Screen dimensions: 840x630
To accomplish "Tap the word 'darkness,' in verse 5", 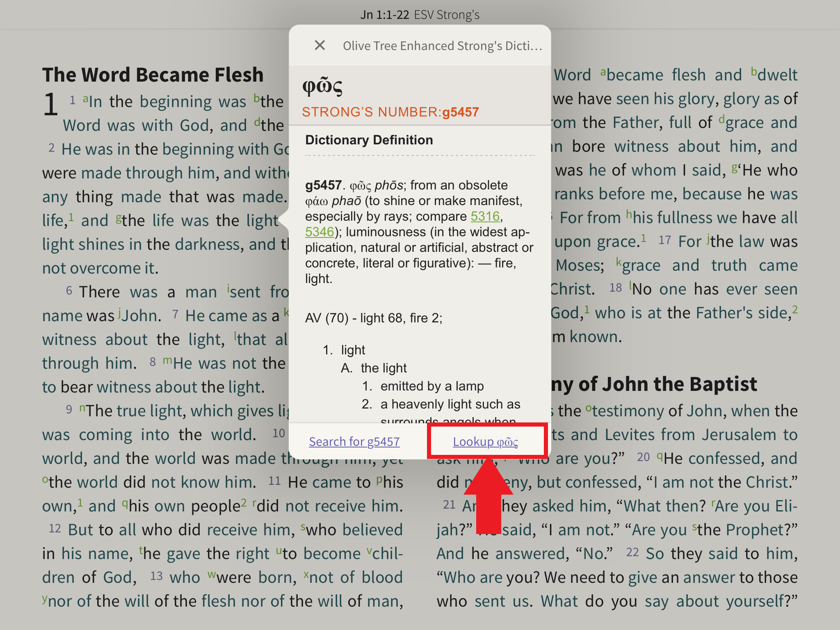I will (209, 244).
